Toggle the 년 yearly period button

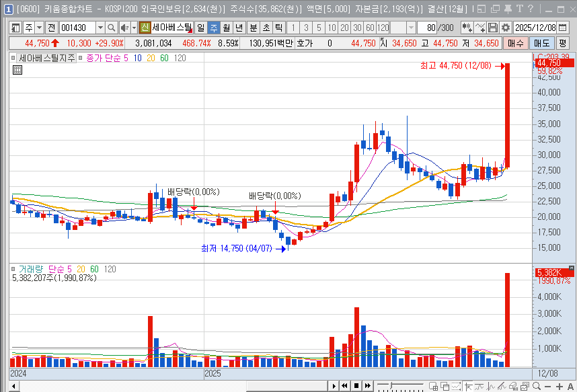pyautogui.click(x=239, y=28)
